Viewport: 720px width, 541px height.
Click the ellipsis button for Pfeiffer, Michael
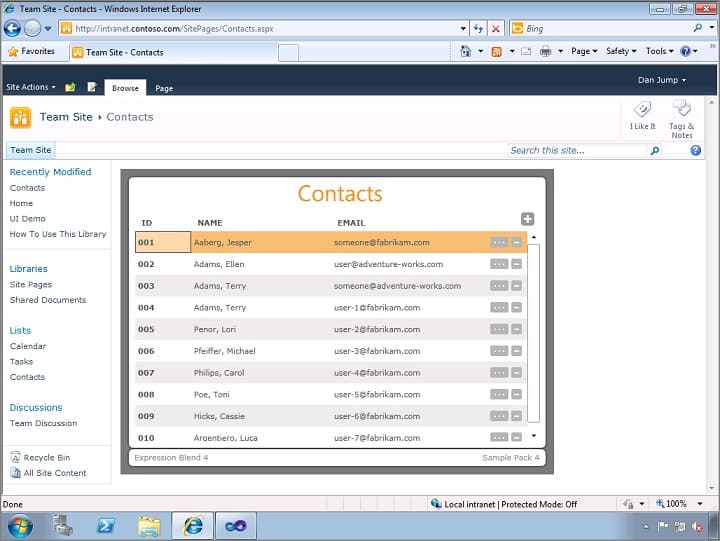pyautogui.click(x=499, y=351)
